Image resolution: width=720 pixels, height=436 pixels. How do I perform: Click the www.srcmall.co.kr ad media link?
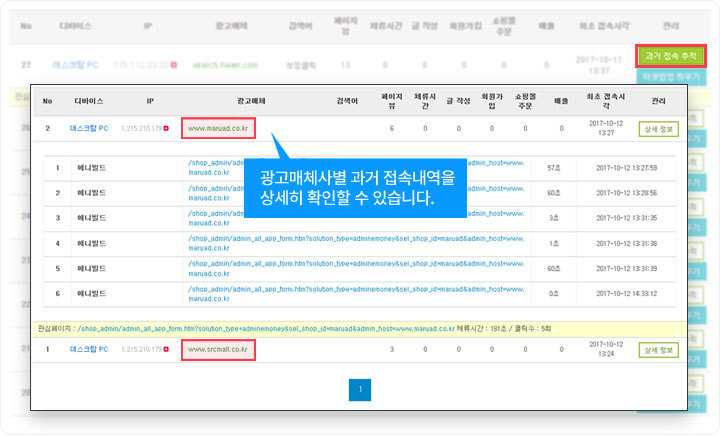218,349
